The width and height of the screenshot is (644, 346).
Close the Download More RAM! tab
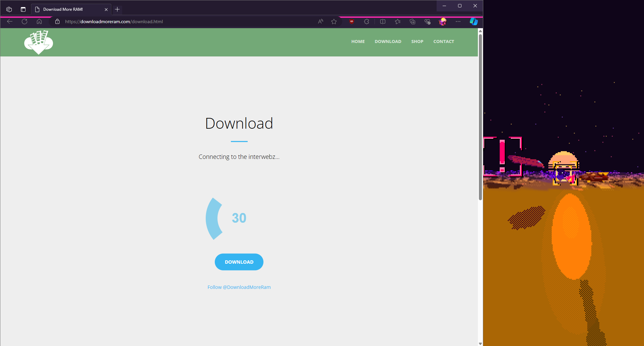coord(106,9)
